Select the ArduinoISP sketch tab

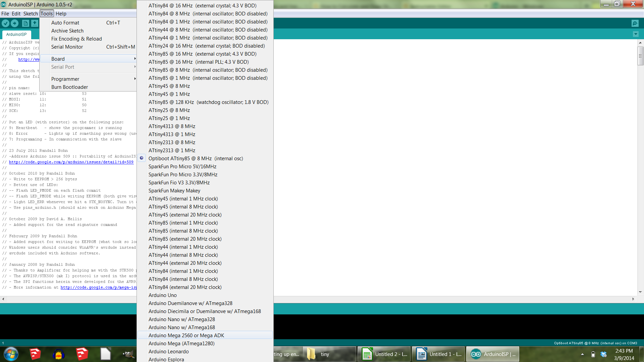click(16, 35)
